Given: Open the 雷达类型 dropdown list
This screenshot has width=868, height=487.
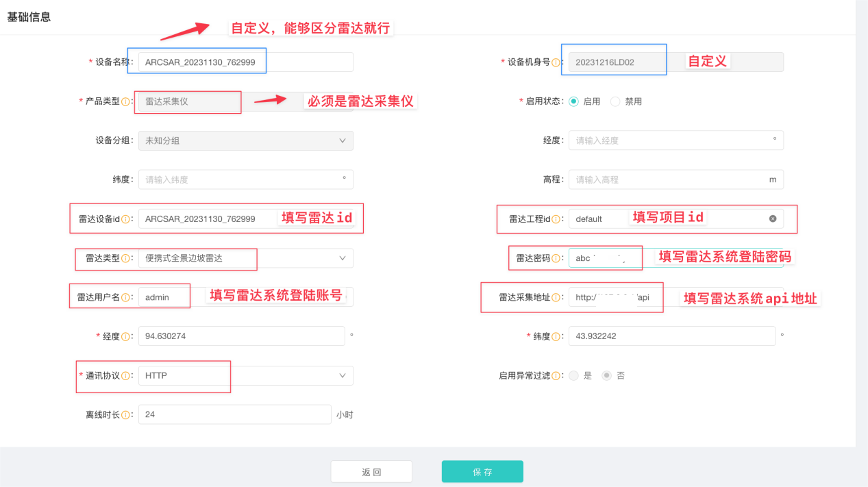Looking at the screenshot, I should click(x=245, y=258).
